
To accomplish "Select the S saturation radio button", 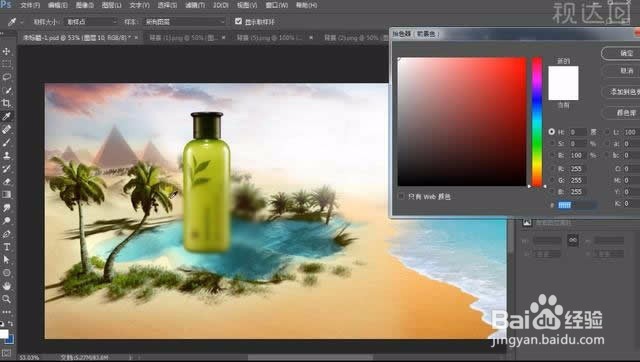I will tap(552, 144).
